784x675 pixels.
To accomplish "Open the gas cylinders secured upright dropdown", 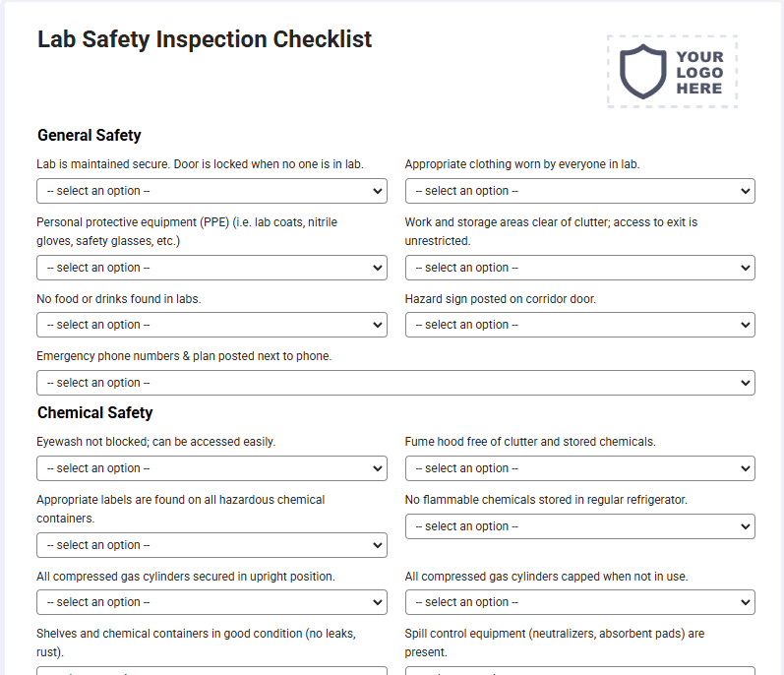I will coord(211,602).
